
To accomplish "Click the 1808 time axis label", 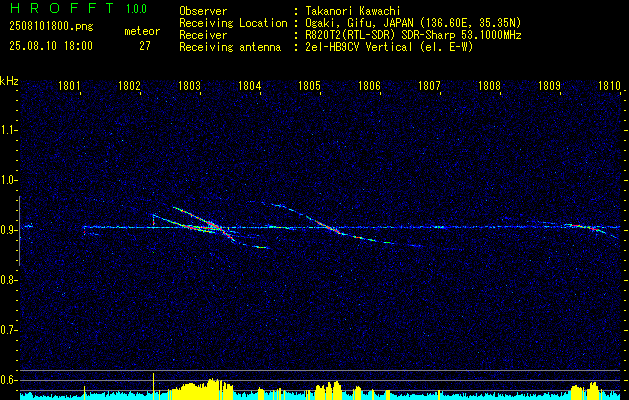I will click(490, 85).
